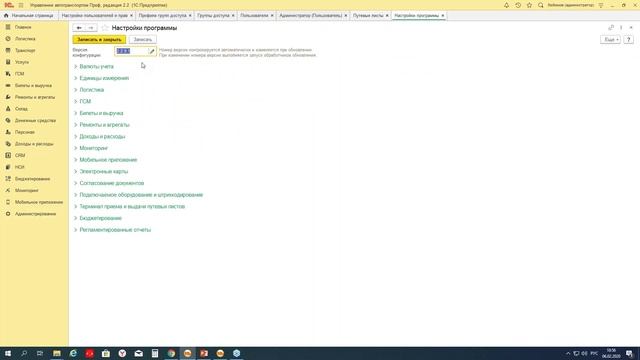Open the ГСМ section in the sidebar
Viewport: 640px width, 360px height.
pyautogui.click(x=19, y=74)
